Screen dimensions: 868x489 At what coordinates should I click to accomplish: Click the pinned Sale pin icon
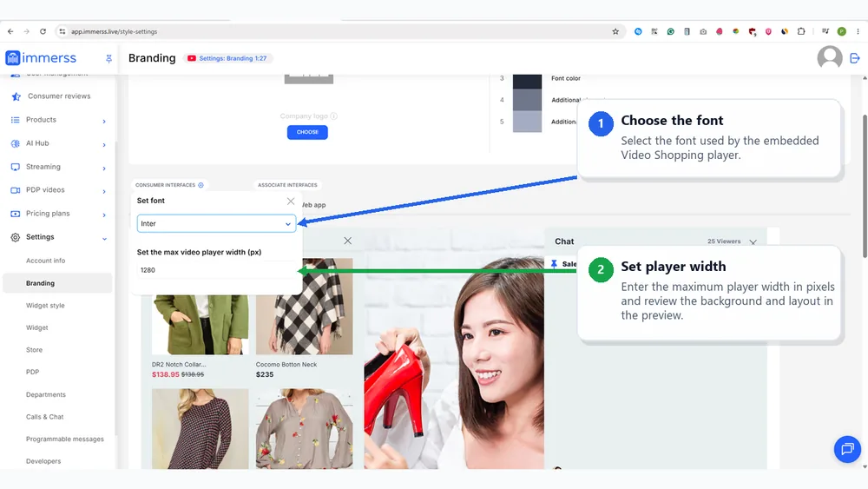tap(554, 264)
